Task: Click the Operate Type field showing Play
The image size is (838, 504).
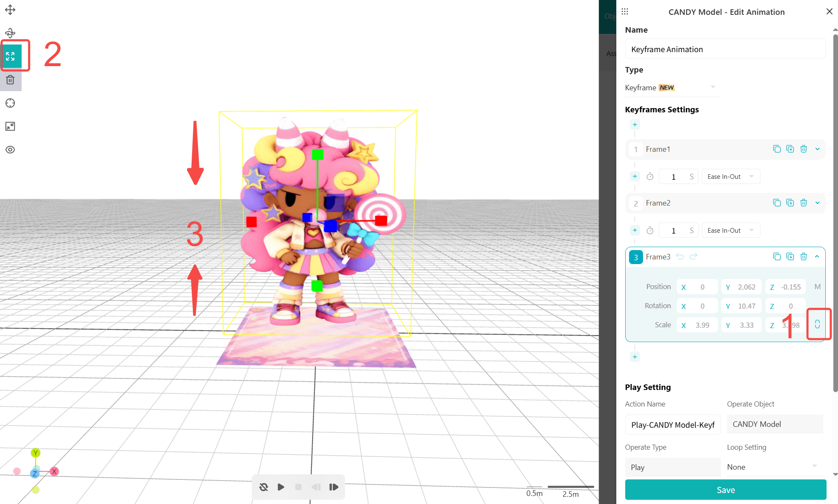Action: (673, 467)
